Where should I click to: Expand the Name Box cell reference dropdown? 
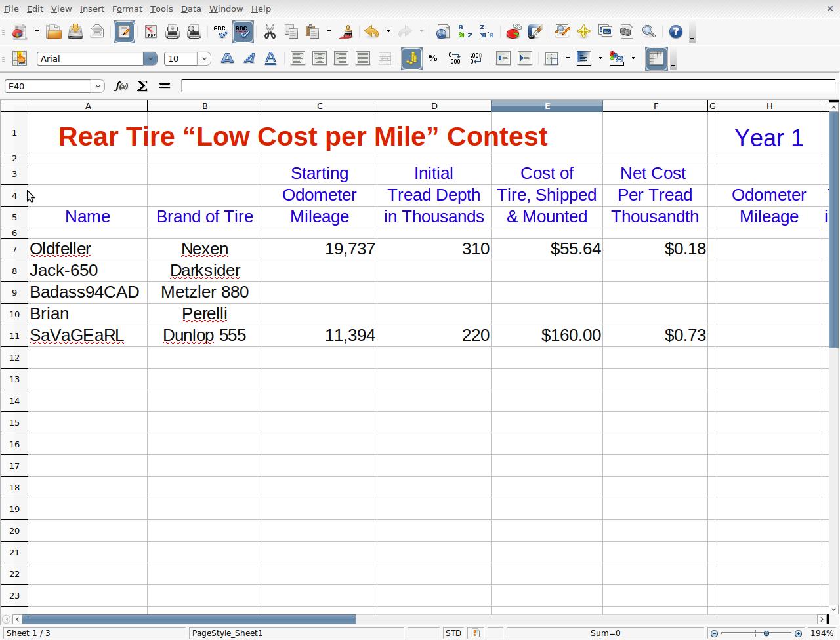(98, 86)
